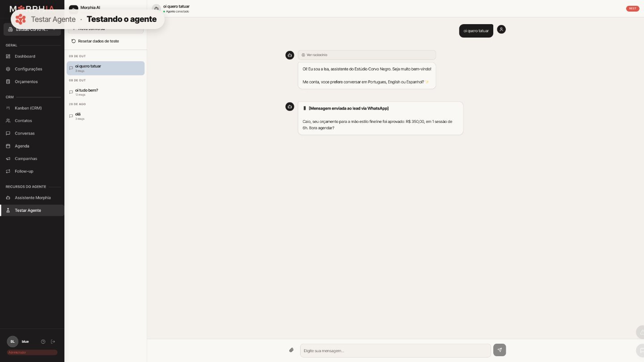Click the Administrador role badge

32,352
